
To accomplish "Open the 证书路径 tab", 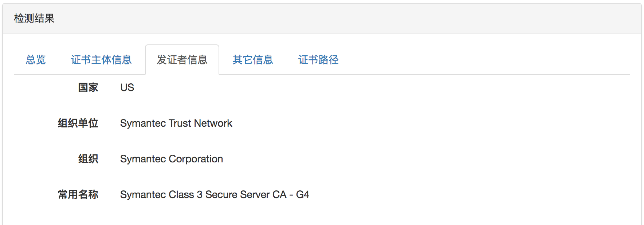I will click(317, 60).
